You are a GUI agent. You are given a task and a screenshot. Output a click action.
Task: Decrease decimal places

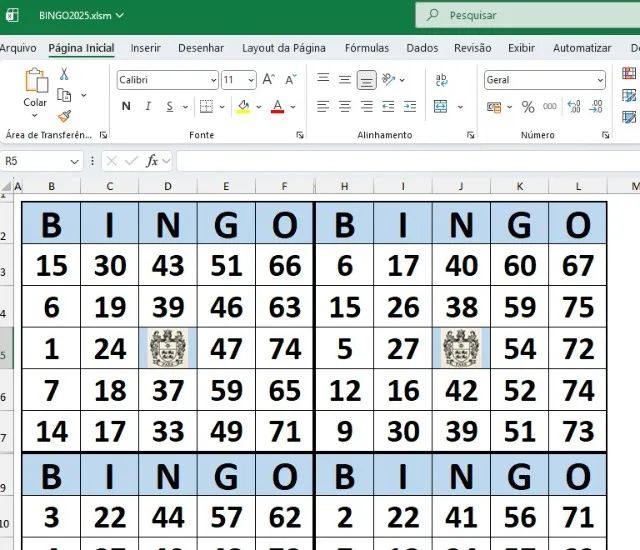[x=596, y=106]
